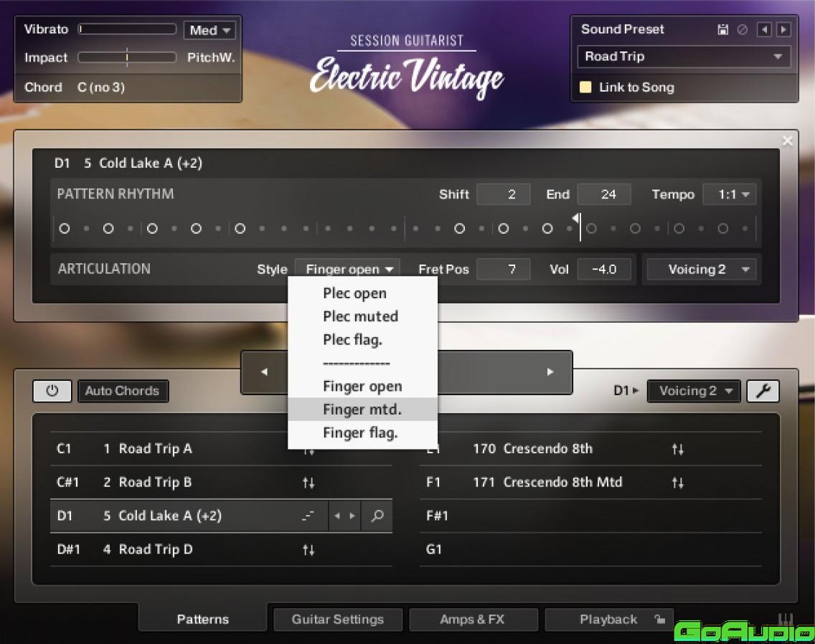Choose Plec flag. style
This screenshot has width=815, height=644.
(362, 340)
